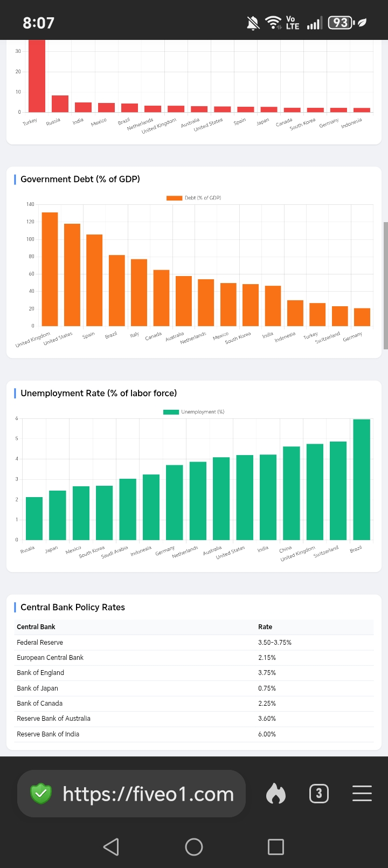388x868 pixels.
Task: Tap the Central Bank column header
Action: [x=36, y=627]
